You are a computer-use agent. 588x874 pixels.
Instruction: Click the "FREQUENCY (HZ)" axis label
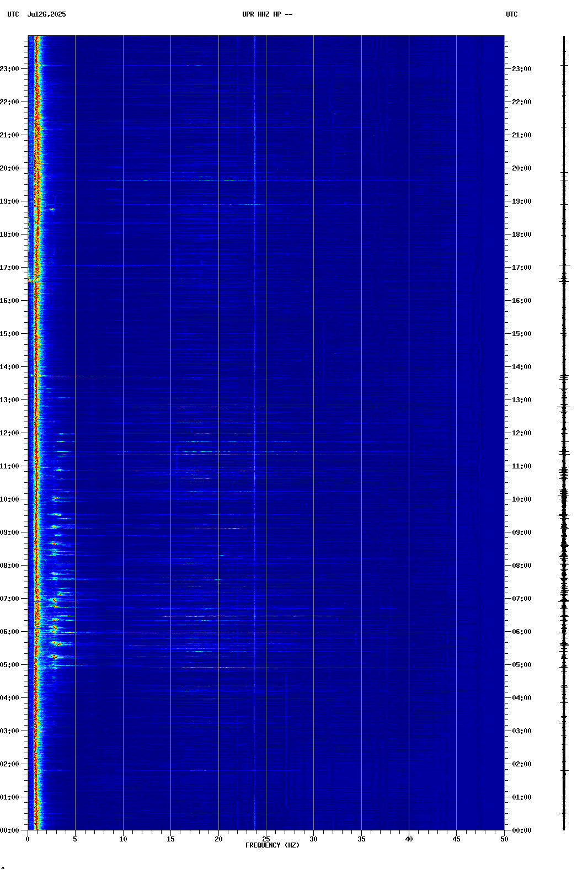(x=272, y=845)
